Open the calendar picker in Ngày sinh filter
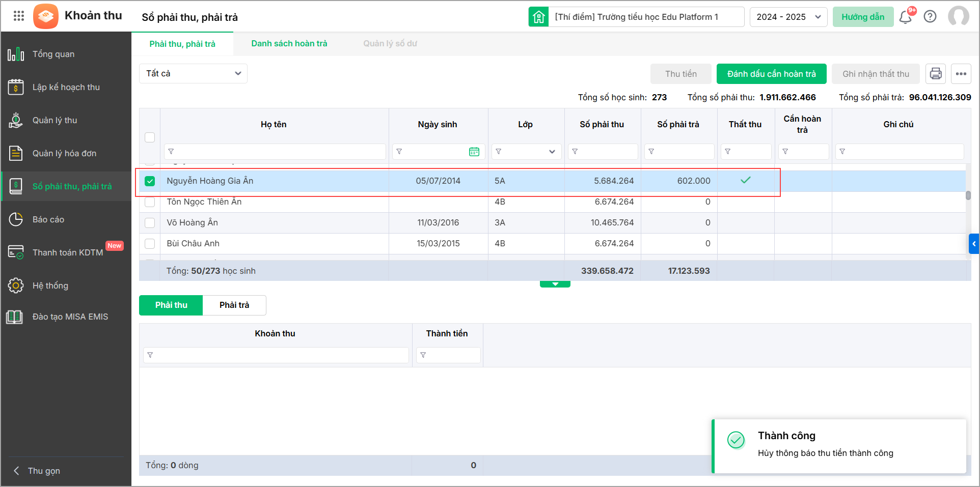 tap(474, 152)
